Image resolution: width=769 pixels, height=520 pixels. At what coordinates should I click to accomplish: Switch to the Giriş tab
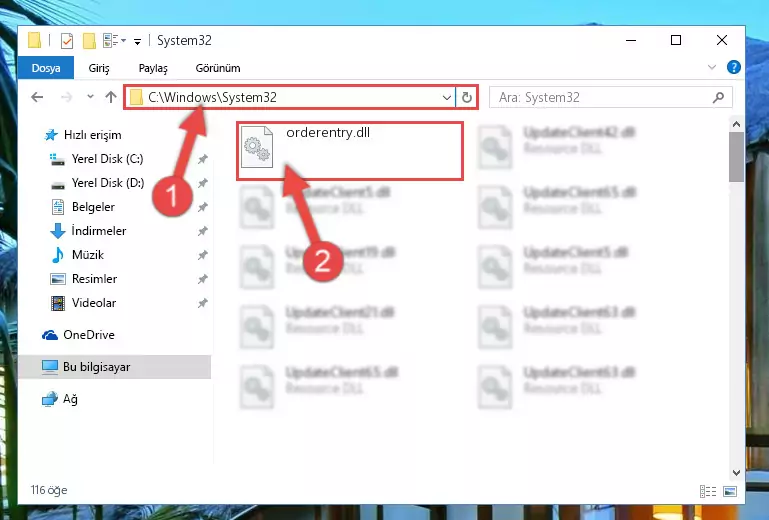[99, 68]
